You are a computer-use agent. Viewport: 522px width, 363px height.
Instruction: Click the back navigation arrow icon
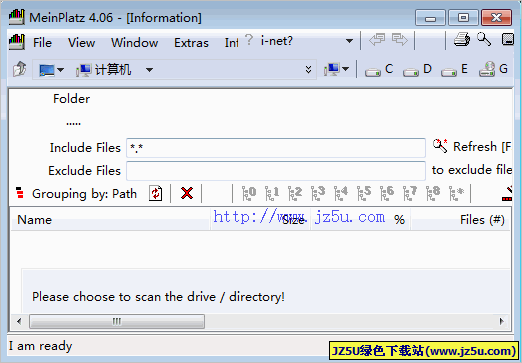tap(377, 40)
